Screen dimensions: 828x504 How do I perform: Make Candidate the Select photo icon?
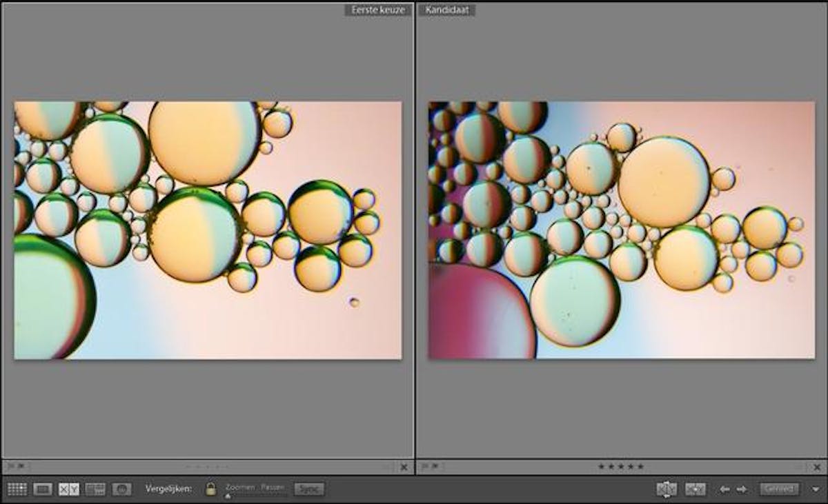696,489
